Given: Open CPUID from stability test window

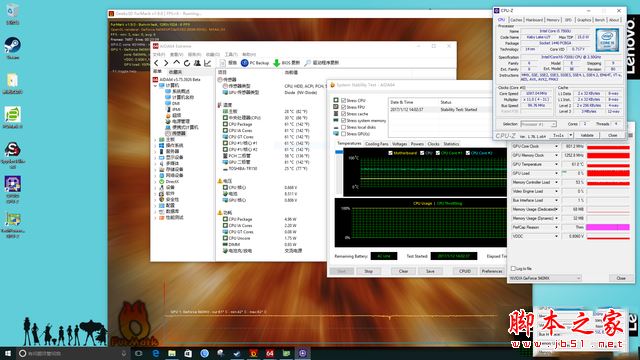Looking at the screenshot, I should click(x=465, y=271).
